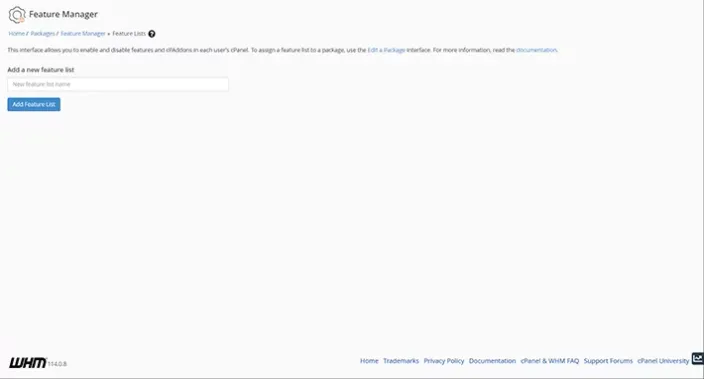The width and height of the screenshot is (704, 379).
Task: Open Packages in the breadcrumb
Action: coord(43,34)
